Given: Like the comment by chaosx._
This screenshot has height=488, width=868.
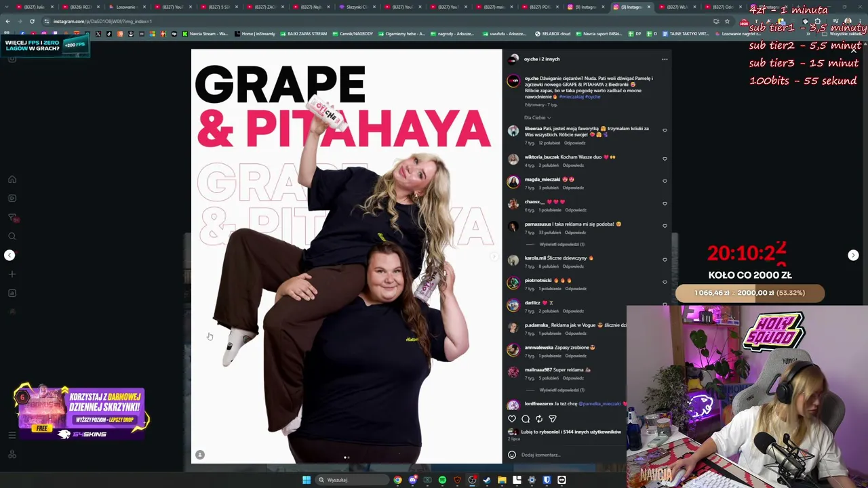Looking at the screenshot, I should pyautogui.click(x=665, y=203).
